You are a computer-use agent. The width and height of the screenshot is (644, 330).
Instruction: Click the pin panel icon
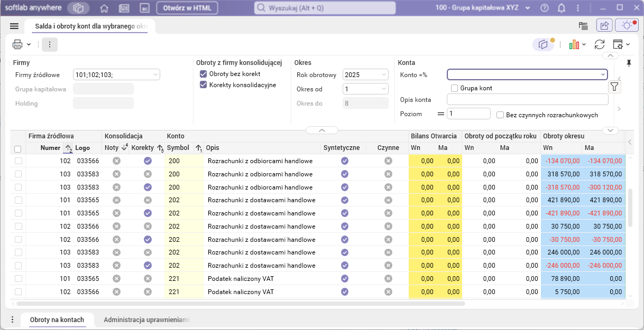pos(629,63)
